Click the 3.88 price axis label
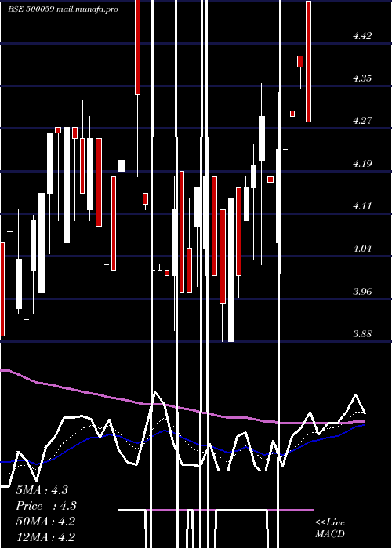The image size is (392, 549). [x=362, y=333]
